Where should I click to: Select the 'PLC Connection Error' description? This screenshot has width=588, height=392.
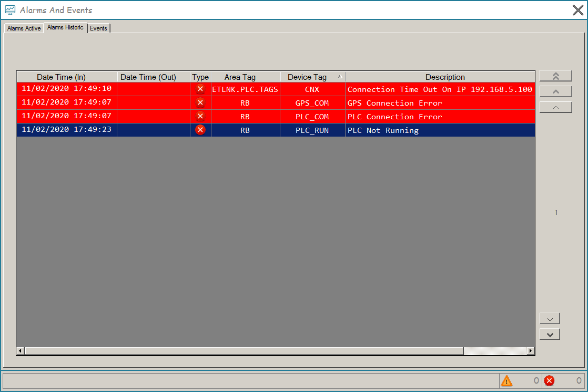(440, 117)
